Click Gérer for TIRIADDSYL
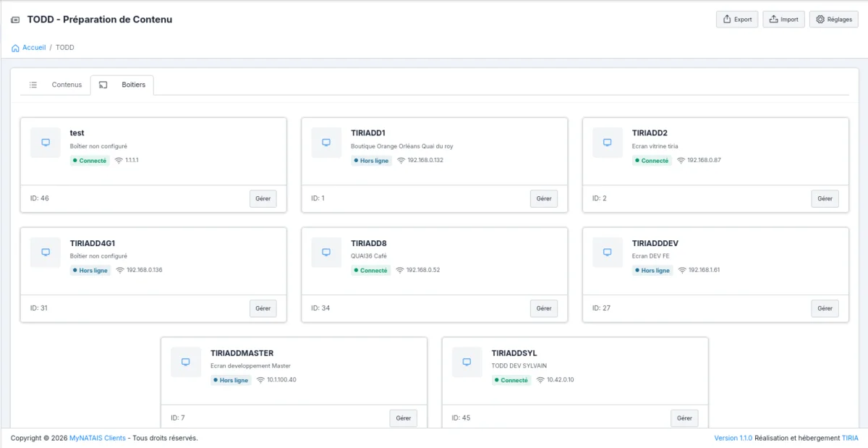Viewport: 868px width, 448px height. (684, 418)
